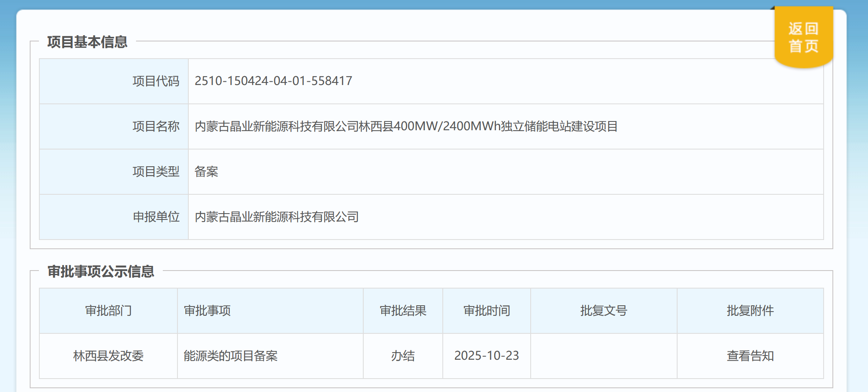The height and width of the screenshot is (392, 868).
Task: Click the 审批结果 column header
Action: tap(403, 311)
